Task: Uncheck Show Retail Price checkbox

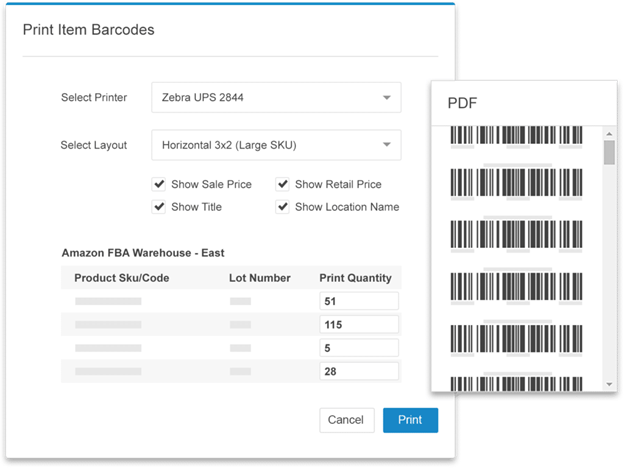Action: pyautogui.click(x=283, y=184)
